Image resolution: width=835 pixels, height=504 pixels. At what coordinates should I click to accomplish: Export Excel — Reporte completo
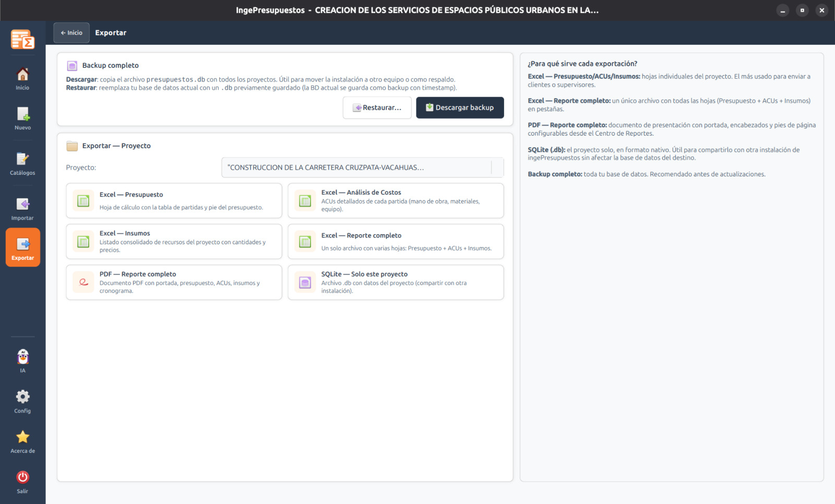[396, 242]
